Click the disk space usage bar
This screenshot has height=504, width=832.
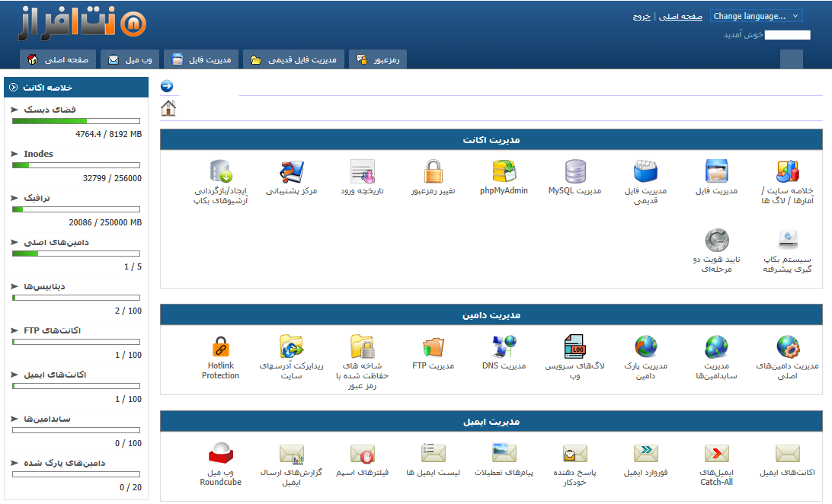coord(76,121)
